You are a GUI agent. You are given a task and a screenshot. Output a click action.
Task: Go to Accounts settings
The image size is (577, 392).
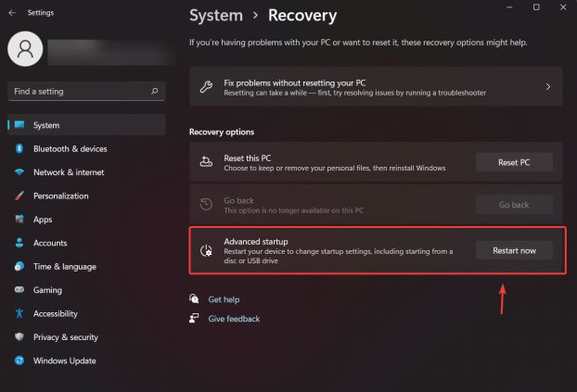[x=50, y=243]
